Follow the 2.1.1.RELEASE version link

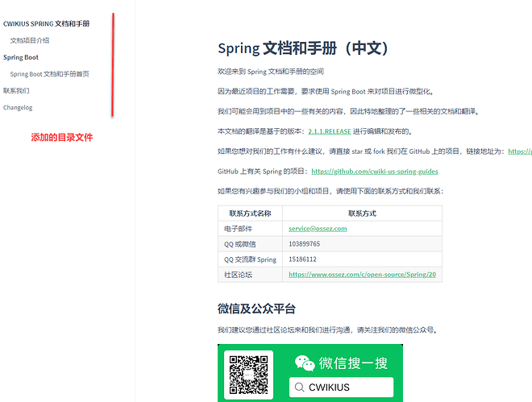click(x=330, y=131)
